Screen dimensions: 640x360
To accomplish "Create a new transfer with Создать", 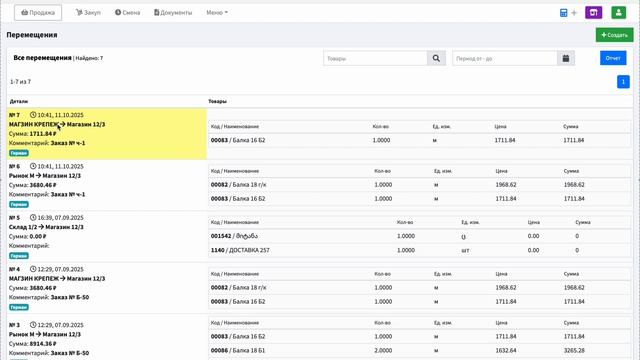I will 614,35.
